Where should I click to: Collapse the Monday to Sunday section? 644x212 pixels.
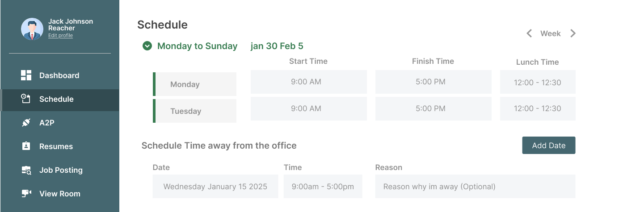(147, 46)
